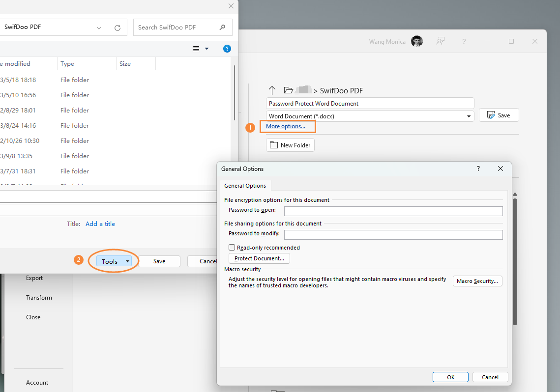Click the file name field in Word backstage
Viewport: 560px width, 392px height.
pos(370,104)
